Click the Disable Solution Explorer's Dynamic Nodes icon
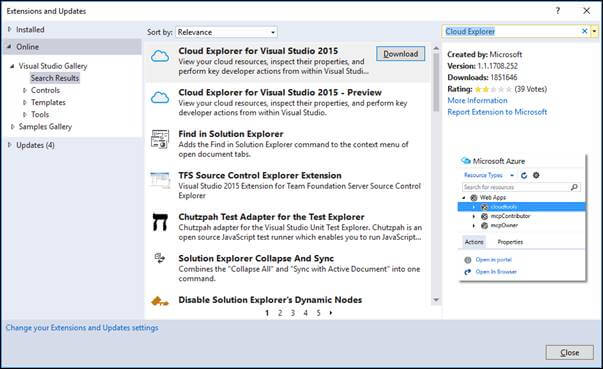Image resolution: width=603 pixels, height=369 pixels. coord(160,301)
